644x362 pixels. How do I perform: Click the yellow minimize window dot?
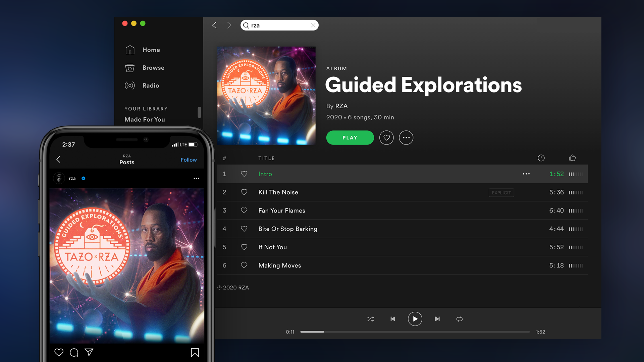coord(134,23)
